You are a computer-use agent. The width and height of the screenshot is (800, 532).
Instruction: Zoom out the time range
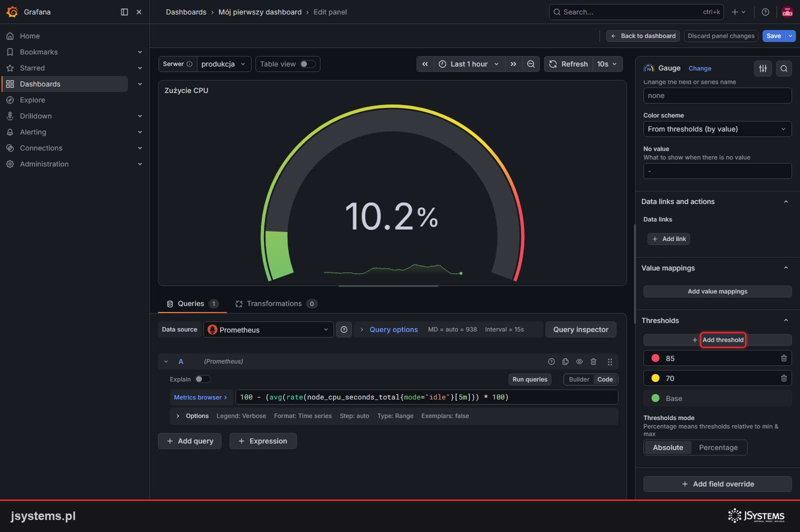tap(531, 64)
